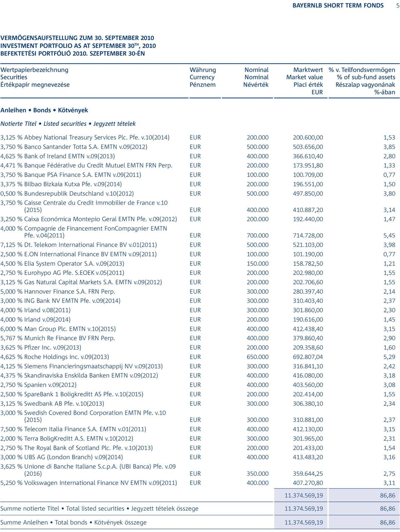Select Gas Natural Capital Markets S.A. entry

[x=81, y=282]
